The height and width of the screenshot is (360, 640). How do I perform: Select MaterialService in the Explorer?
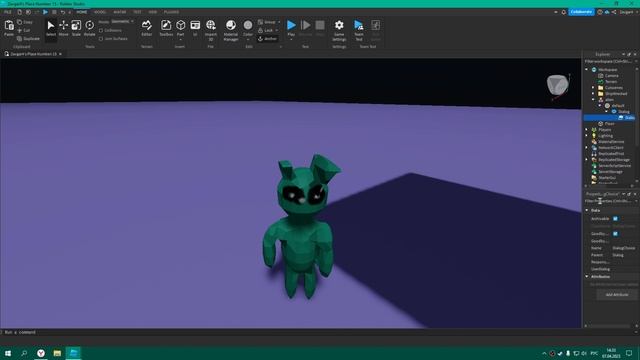[611, 142]
